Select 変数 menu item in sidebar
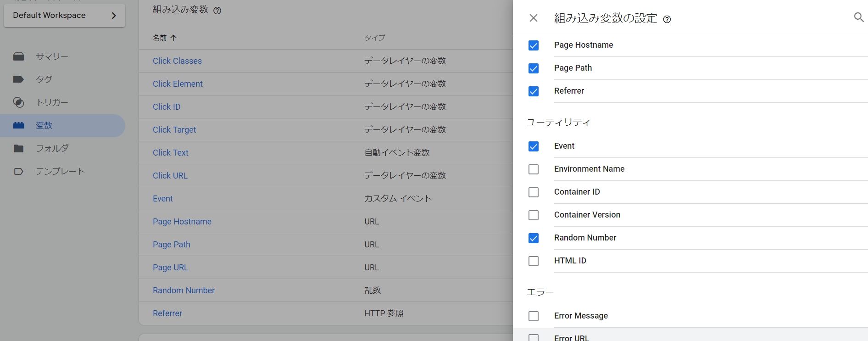The height and width of the screenshot is (341, 868). click(x=44, y=125)
